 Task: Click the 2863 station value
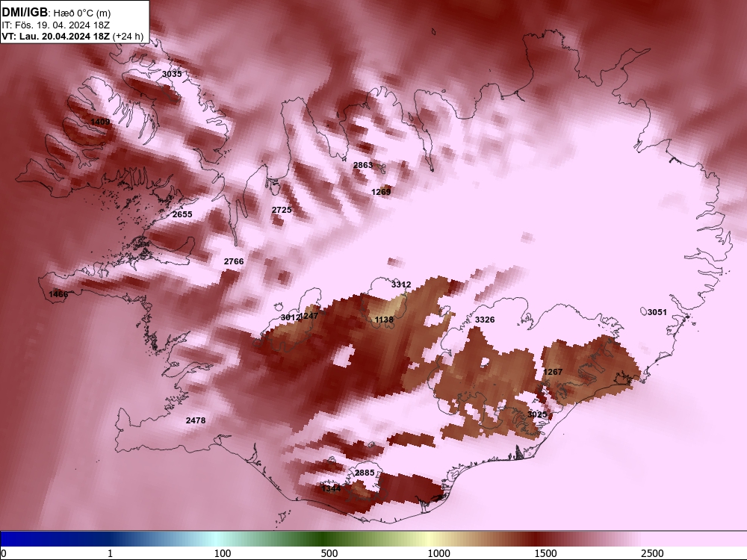tap(363, 165)
